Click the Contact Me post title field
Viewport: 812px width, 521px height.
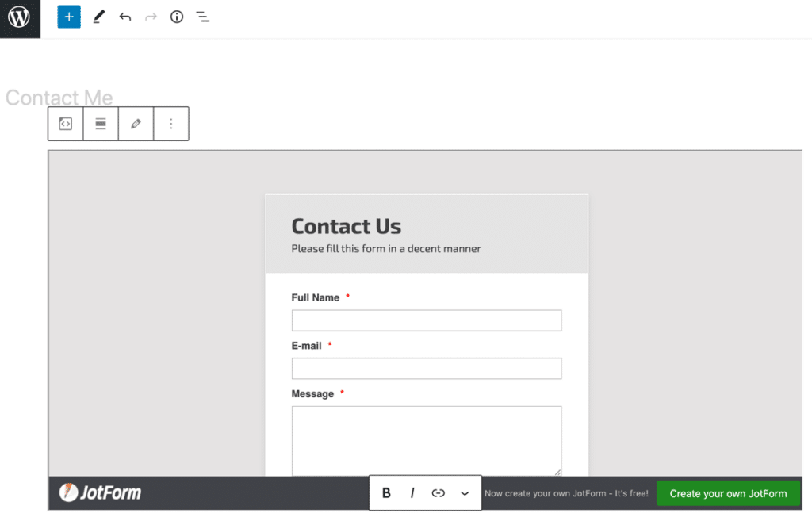pos(59,97)
